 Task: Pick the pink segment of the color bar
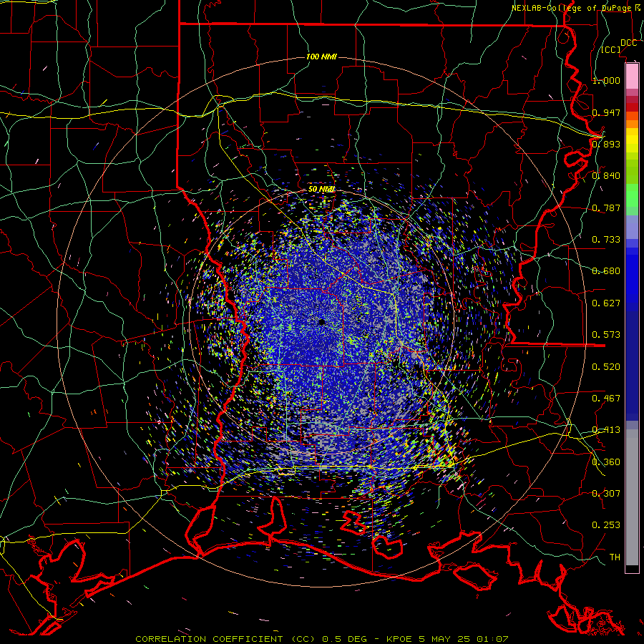(x=632, y=76)
